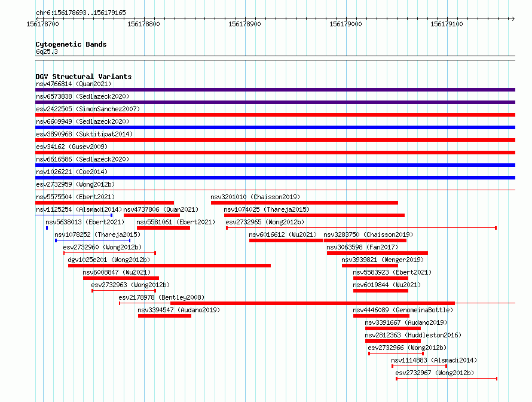Select the red bar under nsv1074025

tap(314, 215)
